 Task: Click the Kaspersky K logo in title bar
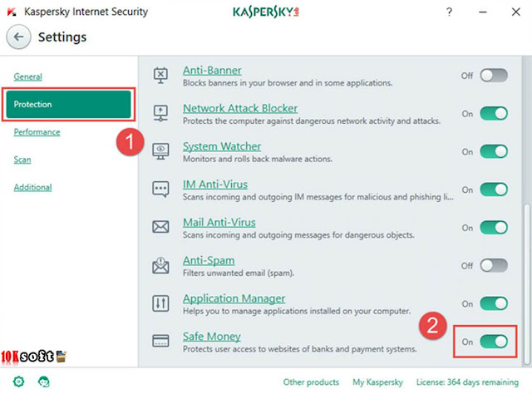tap(12, 12)
